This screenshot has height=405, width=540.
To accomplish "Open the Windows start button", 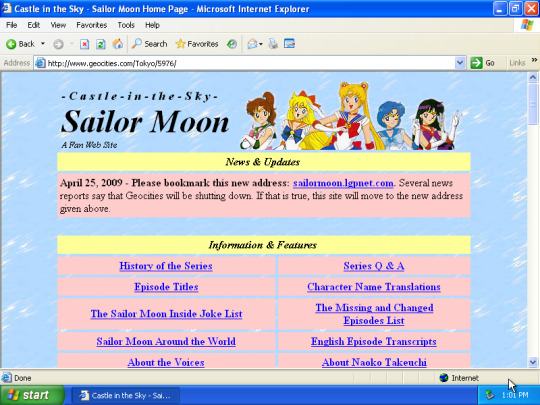I will click(32, 395).
